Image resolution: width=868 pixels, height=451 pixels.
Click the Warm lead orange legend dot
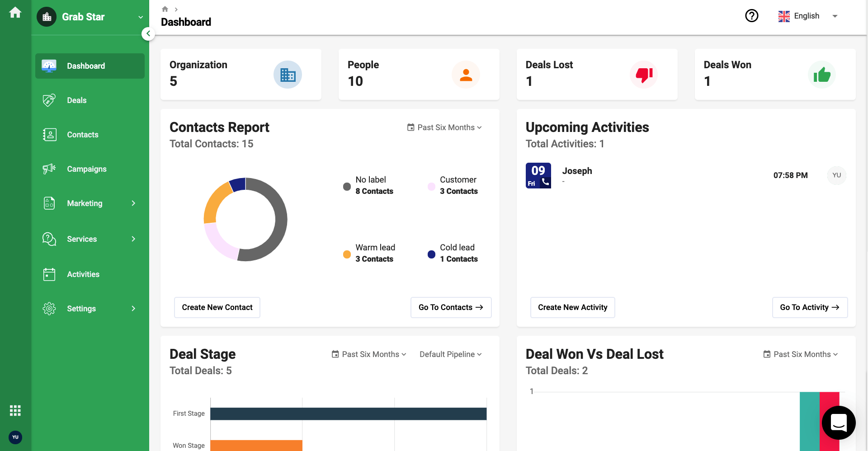tap(347, 254)
